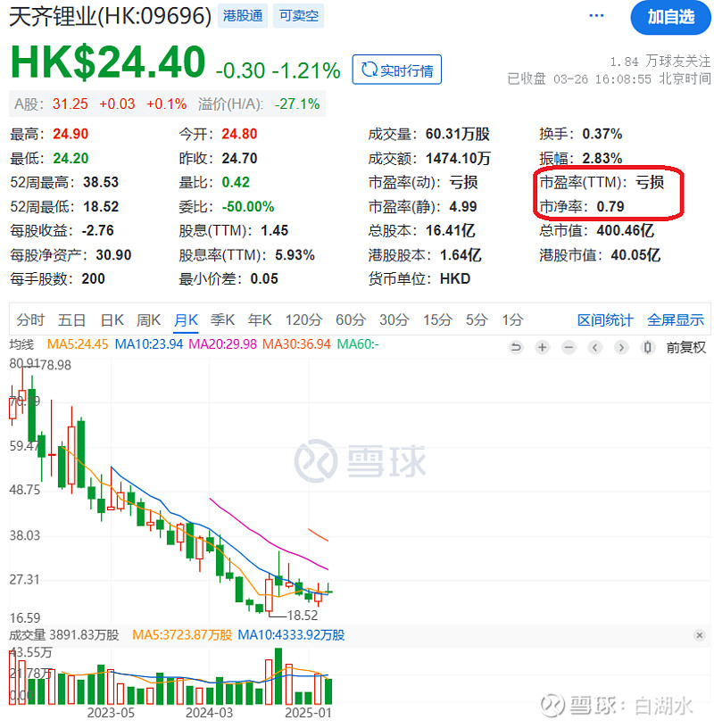The height and width of the screenshot is (728, 714).
Task: Click the MA10:23.94 indicator label
Action: (x=149, y=344)
